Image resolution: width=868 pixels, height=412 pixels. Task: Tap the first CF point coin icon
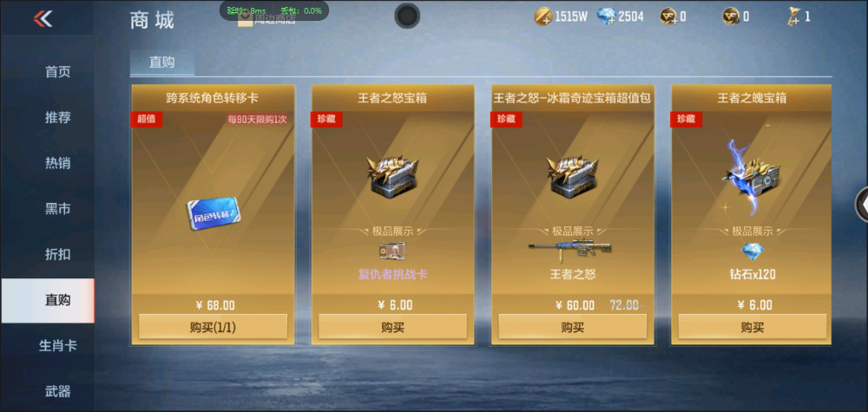668,17
